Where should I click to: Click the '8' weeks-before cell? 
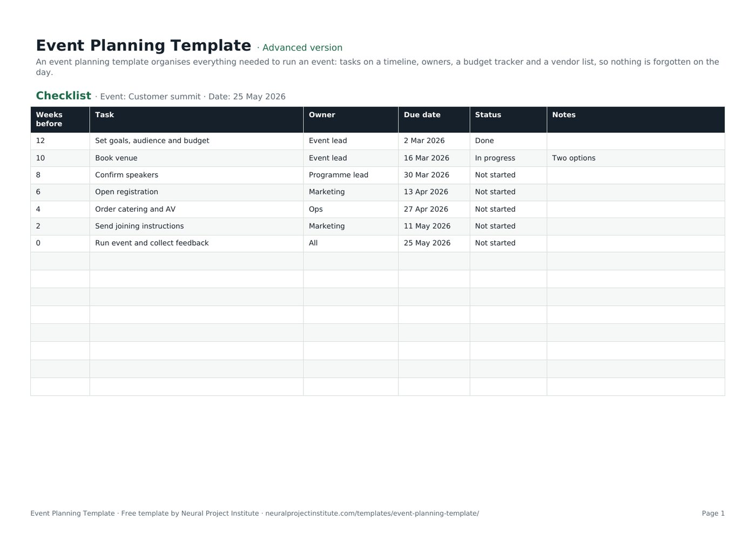pyautogui.click(x=60, y=175)
